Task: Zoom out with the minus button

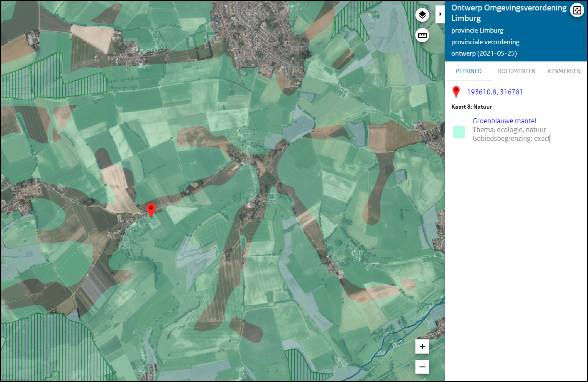Action: click(x=422, y=367)
